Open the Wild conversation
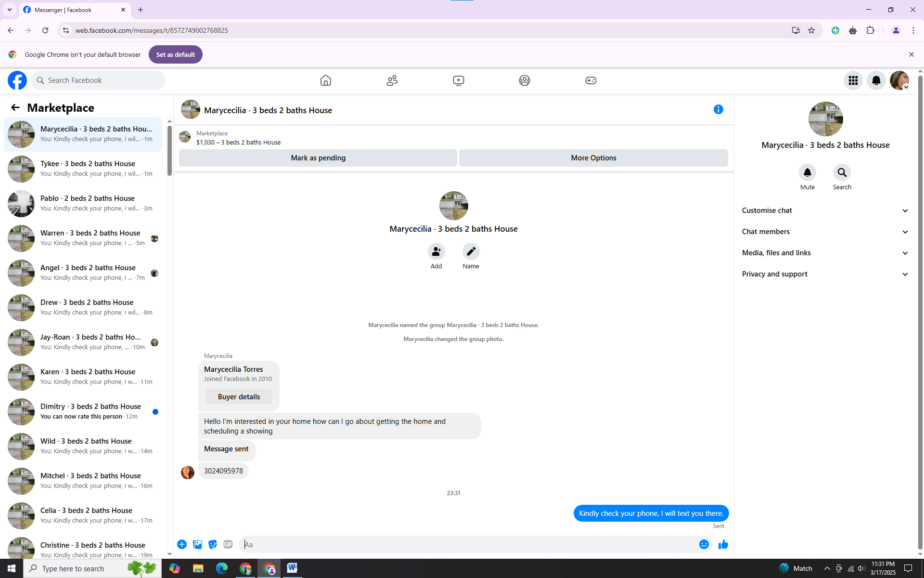 pos(83,446)
